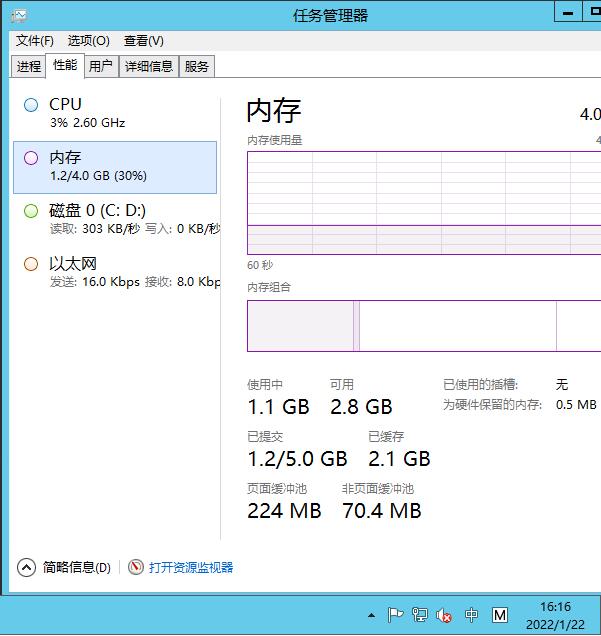Click the CPU circle icon in sidebar
This screenshot has width=601, height=636.
pyautogui.click(x=31, y=105)
